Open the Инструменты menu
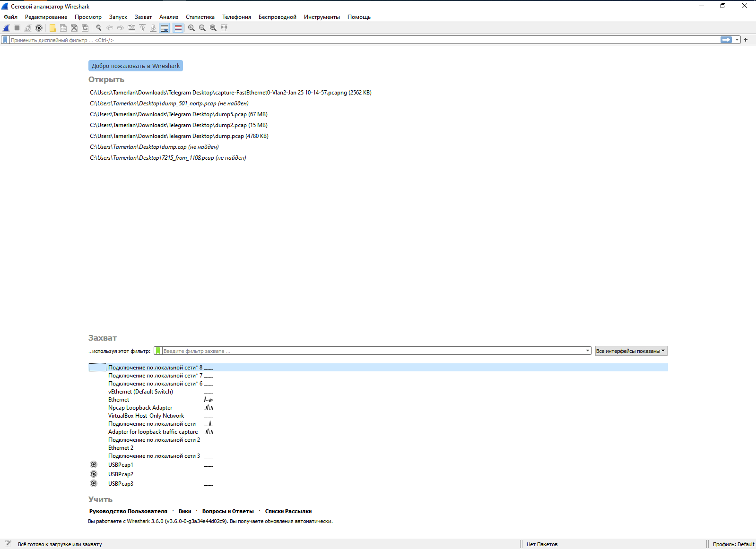 pos(322,17)
